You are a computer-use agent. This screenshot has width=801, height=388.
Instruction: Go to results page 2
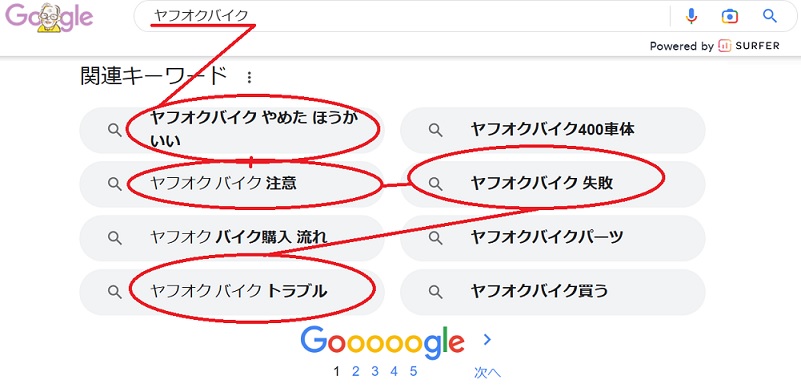[x=356, y=371]
